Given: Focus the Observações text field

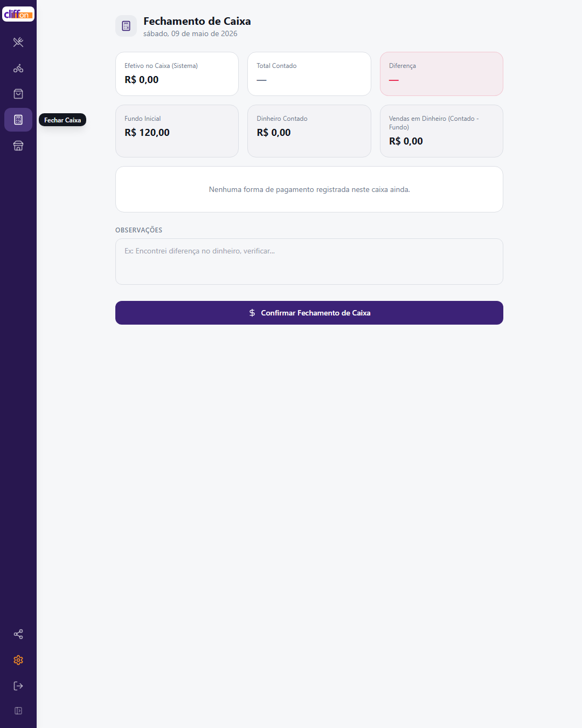Looking at the screenshot, I should [309, 262].
